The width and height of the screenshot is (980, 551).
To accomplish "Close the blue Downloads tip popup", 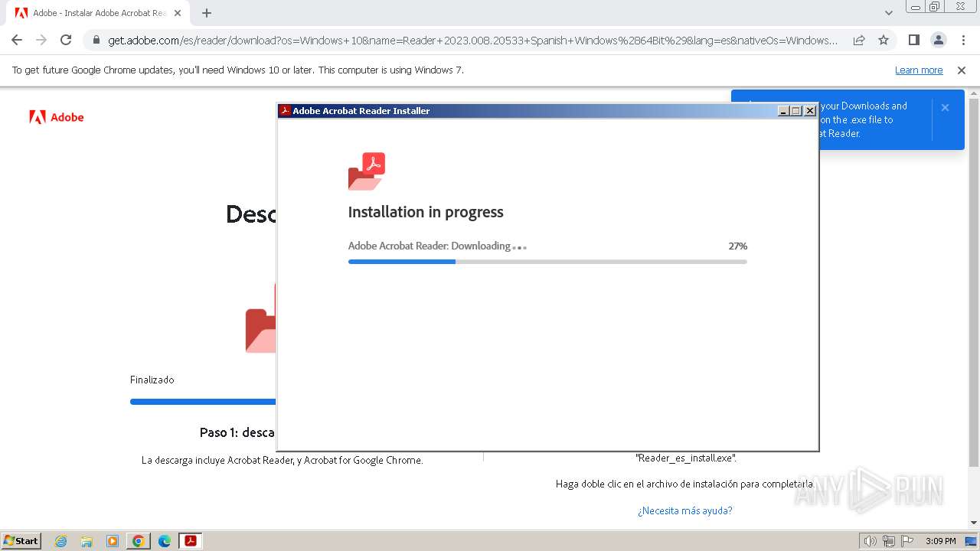I will point(945,107).
